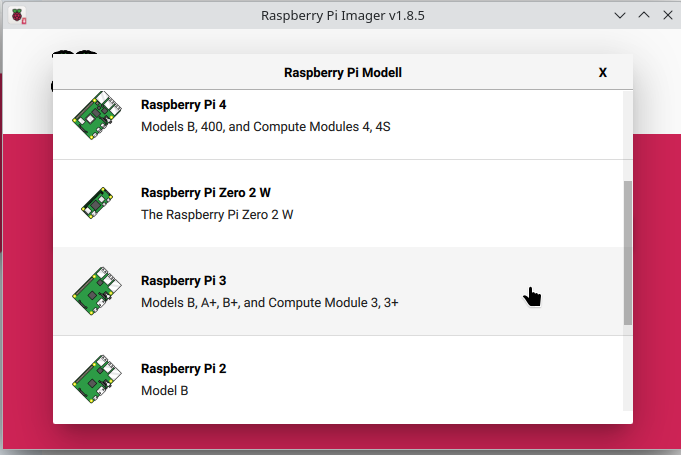Click the Raspberry Pi 3 board icon

[x=96, y=291]
